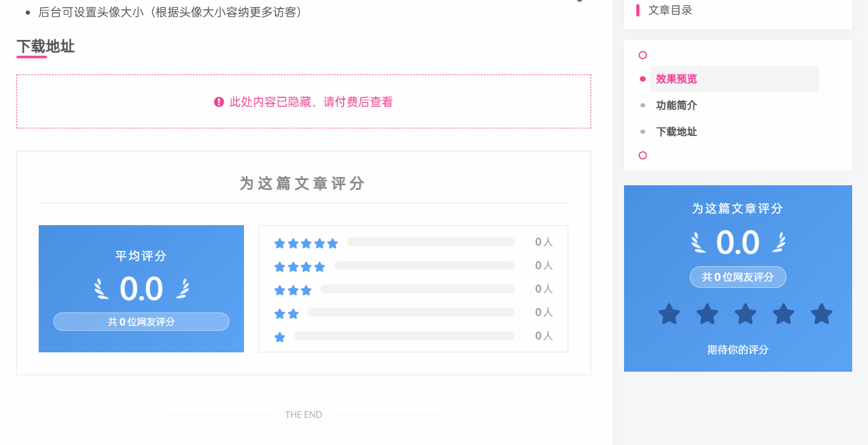Click the 期待你的评分 text in the sidebar
Screen dimensions: 868x445
pos(738,350)
